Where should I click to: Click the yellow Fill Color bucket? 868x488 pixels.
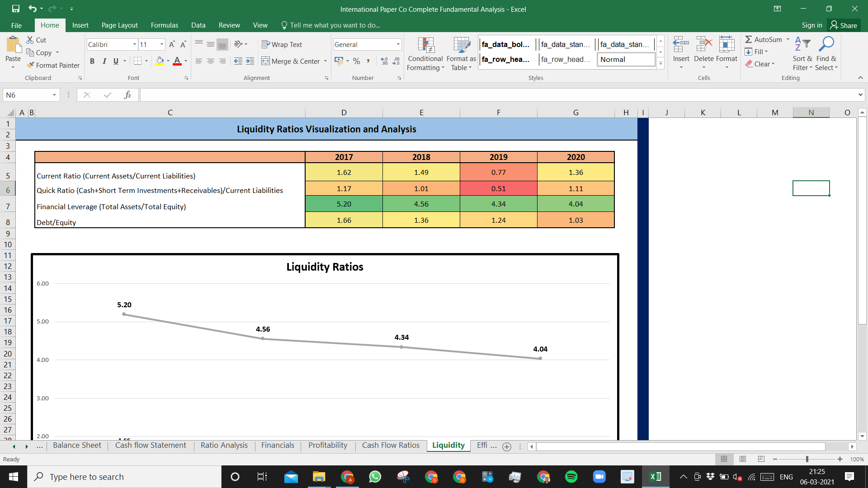160,61
